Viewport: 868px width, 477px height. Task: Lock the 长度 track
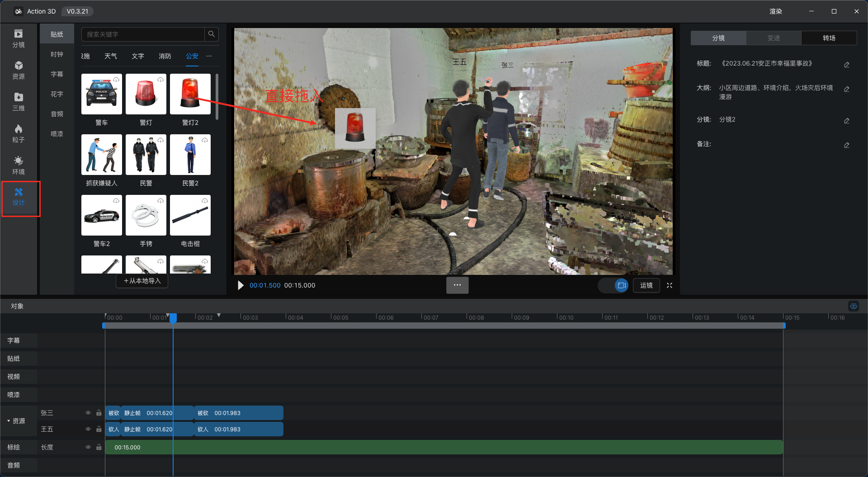pyautogui.click(x=99, y=447)
